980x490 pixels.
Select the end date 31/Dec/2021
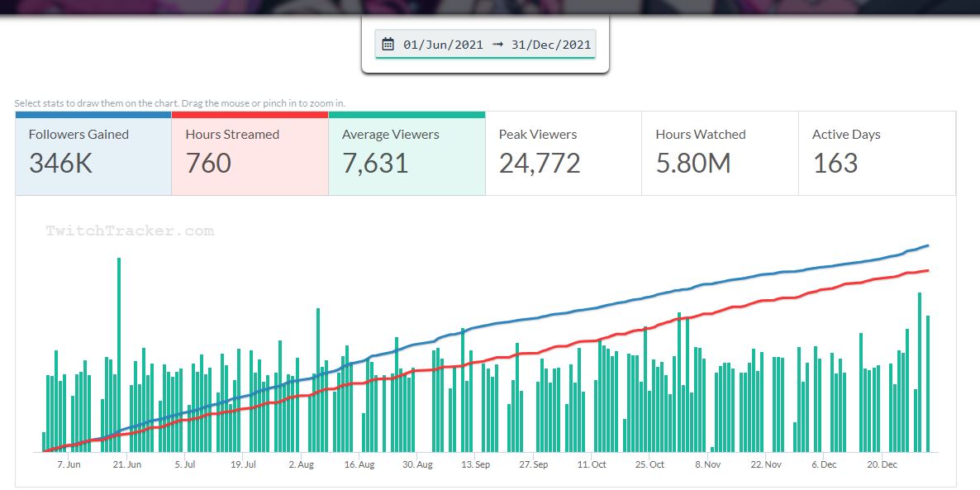coord(551,45)
